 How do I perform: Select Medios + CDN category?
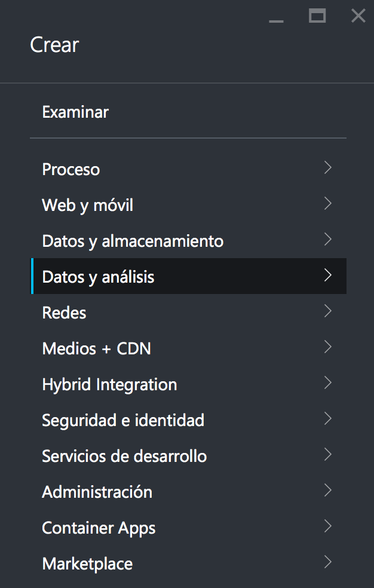tap(97, 348)
